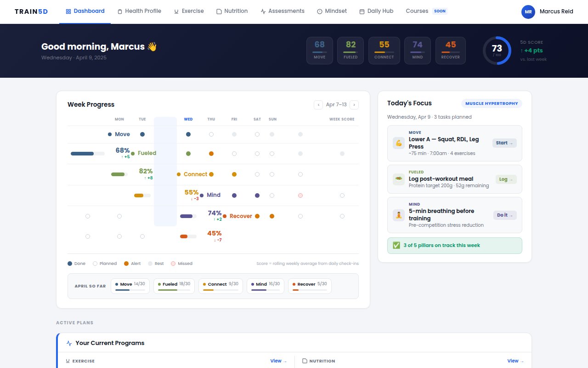Click the April Recover 5/30 chip
Screen dimensions: 588x368
(x=310, y=286)
